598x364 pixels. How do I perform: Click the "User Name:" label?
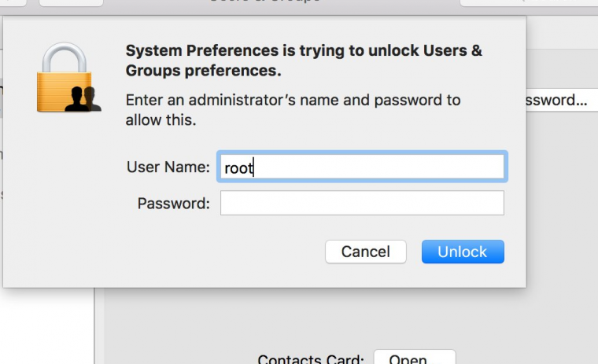168,167
